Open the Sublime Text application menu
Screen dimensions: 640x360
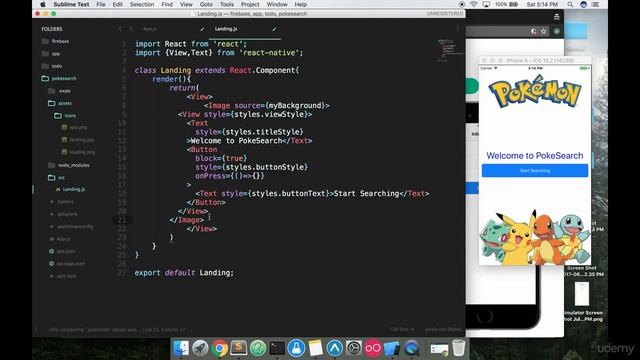[71, 4]
